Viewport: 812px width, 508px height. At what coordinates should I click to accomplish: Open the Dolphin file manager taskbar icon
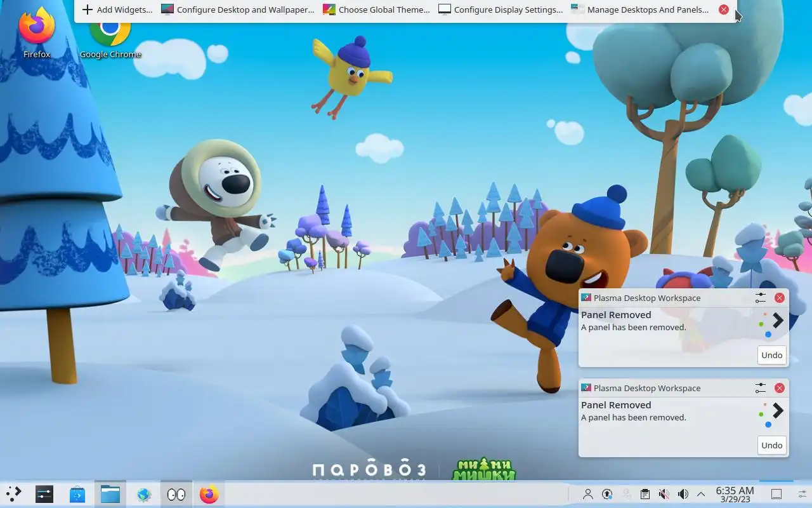tap(110, 494)
